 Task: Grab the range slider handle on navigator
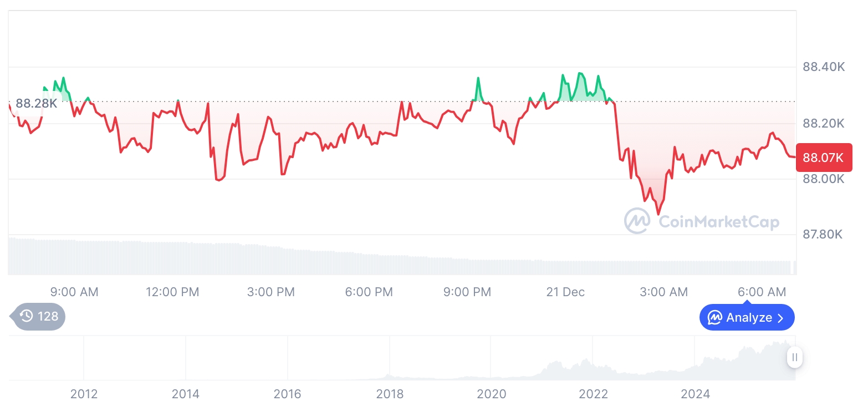click(795, 357)
